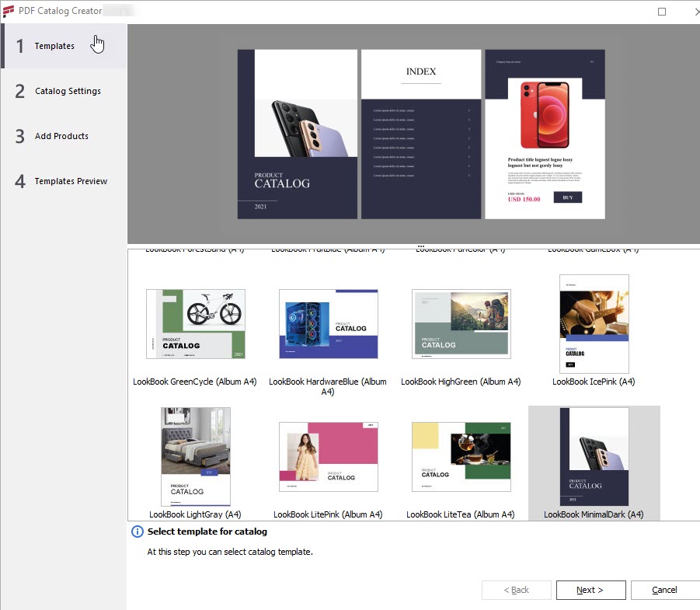The height and width of the screenshot is (610, 700).
Task: Choose the LookBook HardwareBlue template thumbnail
Action: [329, 324]
